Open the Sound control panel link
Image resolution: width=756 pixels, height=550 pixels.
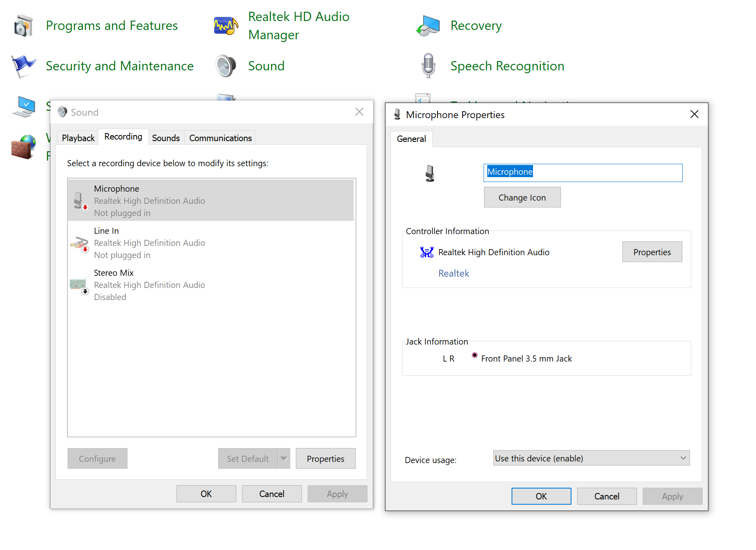(266, 66)
